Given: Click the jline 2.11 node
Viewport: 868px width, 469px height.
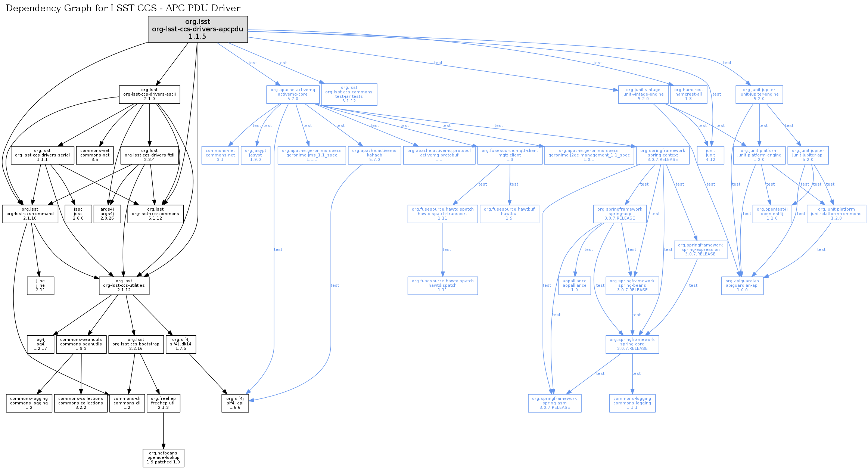Looking at the screenshot, I should (x=40, y=286).
